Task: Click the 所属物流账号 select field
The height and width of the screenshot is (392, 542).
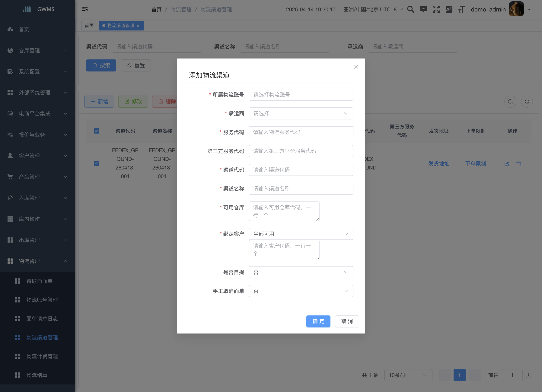Action: tap(301, 95)
